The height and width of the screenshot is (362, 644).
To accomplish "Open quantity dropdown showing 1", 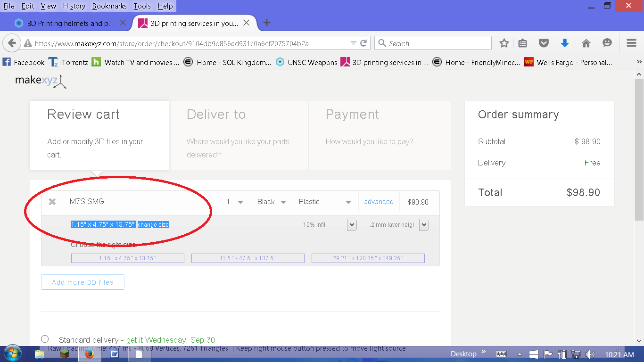I will (x=235, y=202).
